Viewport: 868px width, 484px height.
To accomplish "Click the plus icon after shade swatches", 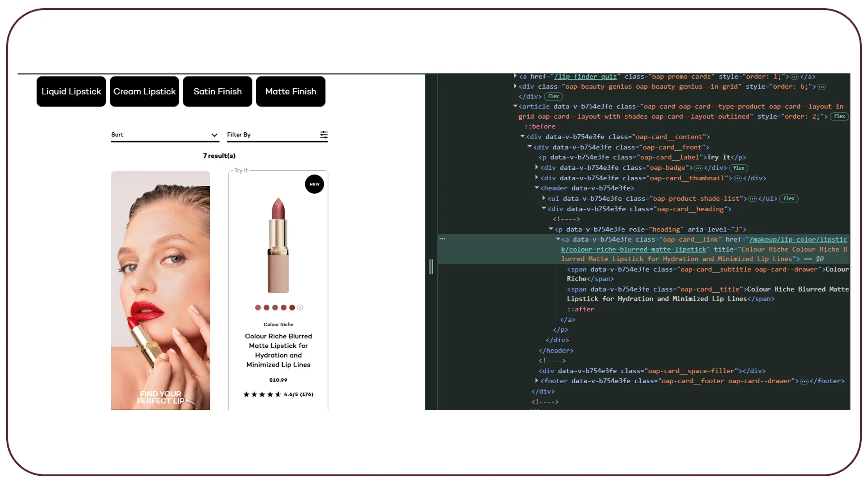I will pos(300,308).
